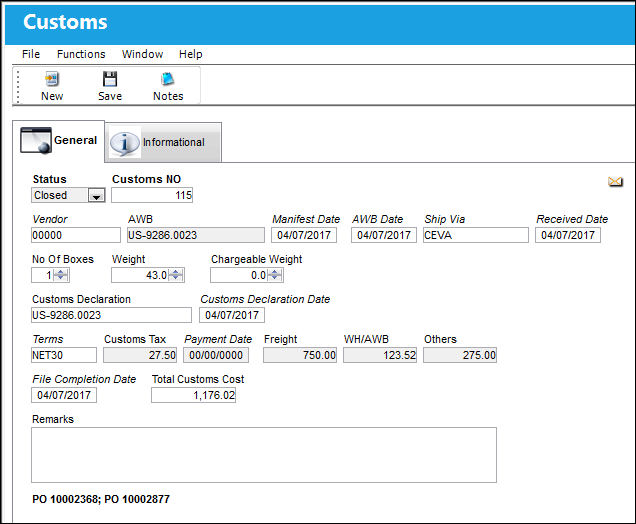Click the File Completion Date field
The image size is (636, 524).
64,395
